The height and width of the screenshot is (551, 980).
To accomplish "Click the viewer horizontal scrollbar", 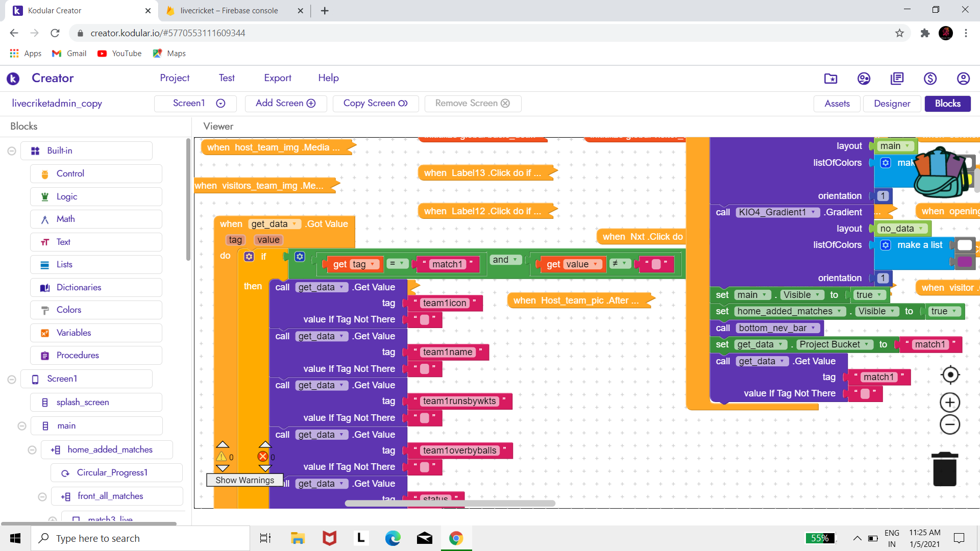I will (450, 504).
